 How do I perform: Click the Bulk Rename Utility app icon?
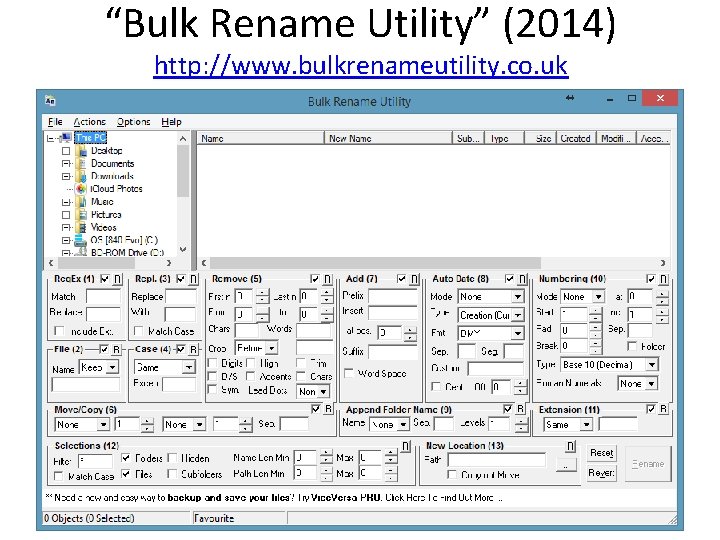click(x=50, y=101)
